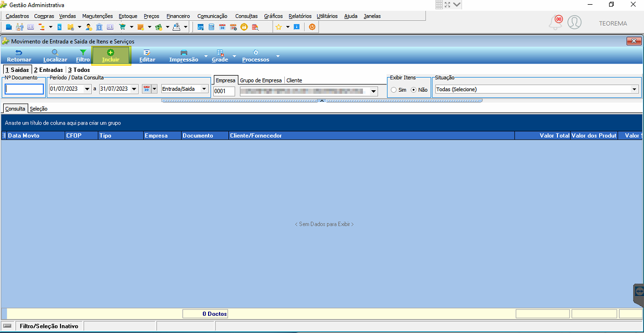Collapse the filter panel splitter arrow
Image resolution: width=644 pixels, height=333 pixels.
click(322, 100)
